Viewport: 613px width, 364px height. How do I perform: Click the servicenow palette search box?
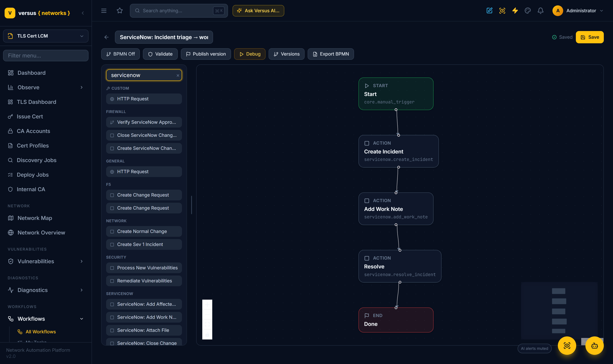click(x=144, y=75)
